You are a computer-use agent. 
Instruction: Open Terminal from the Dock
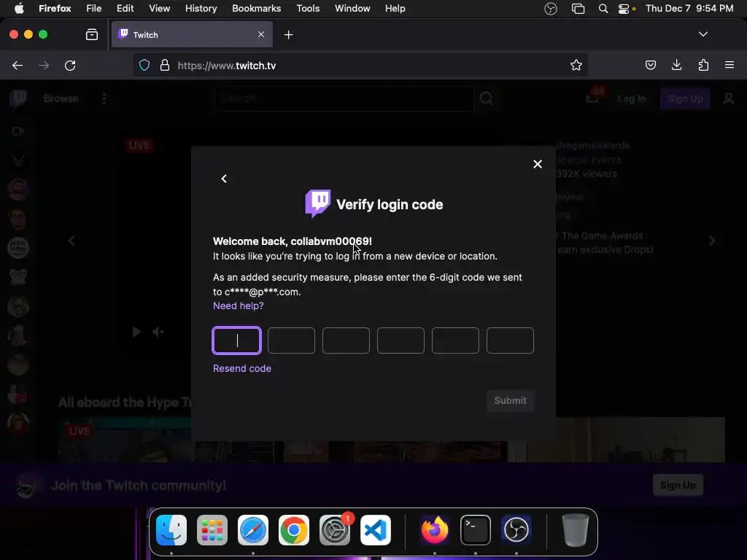pos(476,530)
